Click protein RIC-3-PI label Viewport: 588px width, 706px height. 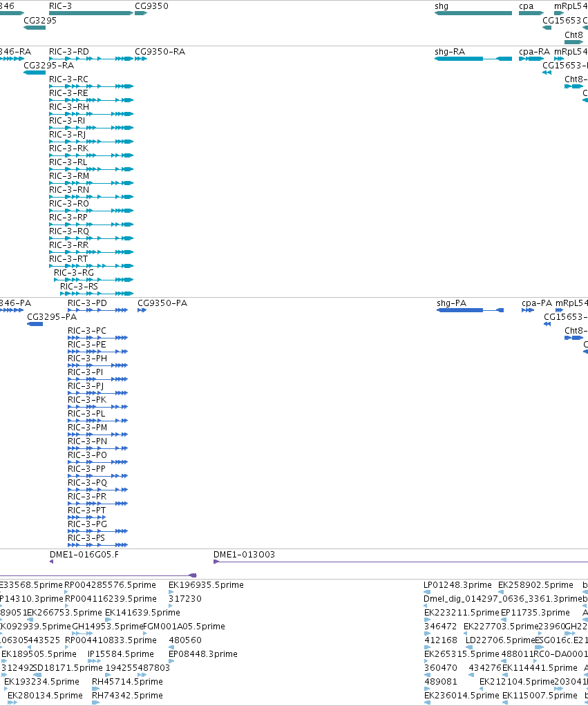[86, 372]
